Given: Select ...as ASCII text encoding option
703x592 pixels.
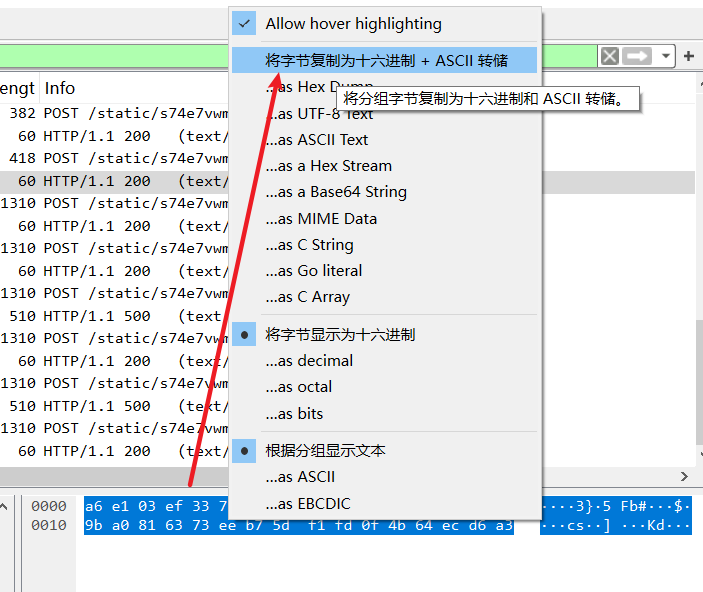Looking at the screenshot, I should pos(384,477).
